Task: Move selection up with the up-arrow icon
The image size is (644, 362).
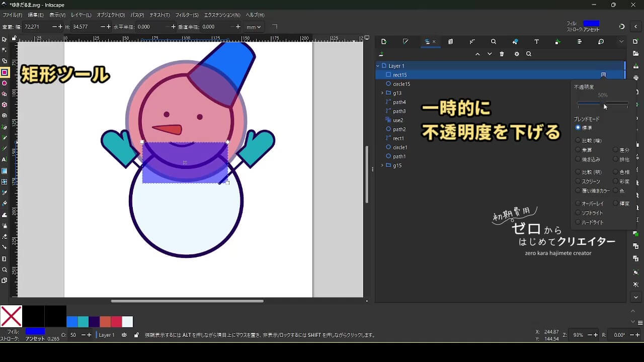Action: [477, 54]
